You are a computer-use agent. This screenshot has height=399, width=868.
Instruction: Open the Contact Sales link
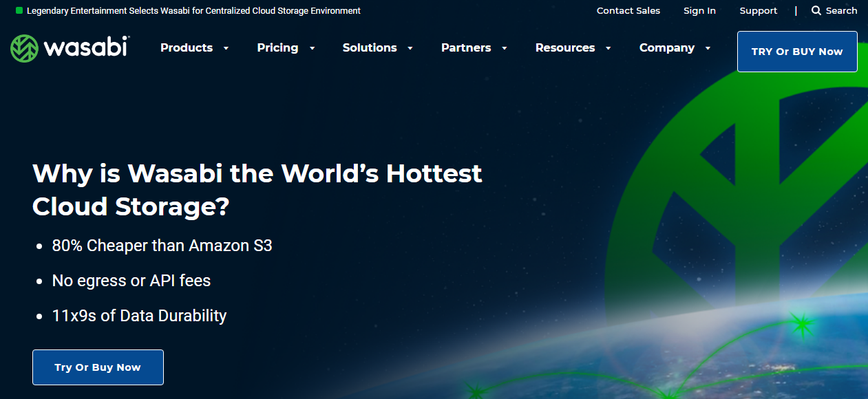(x=628, y=10)
